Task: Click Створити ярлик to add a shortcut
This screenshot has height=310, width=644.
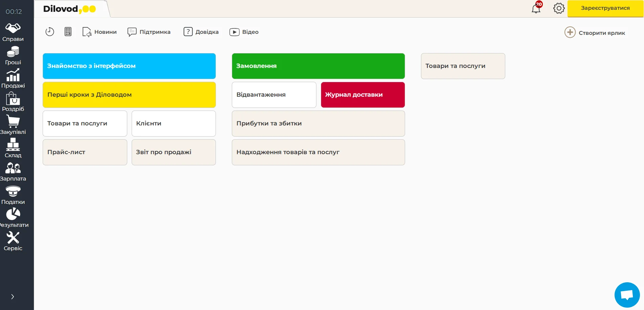Action: coord(595,33)
